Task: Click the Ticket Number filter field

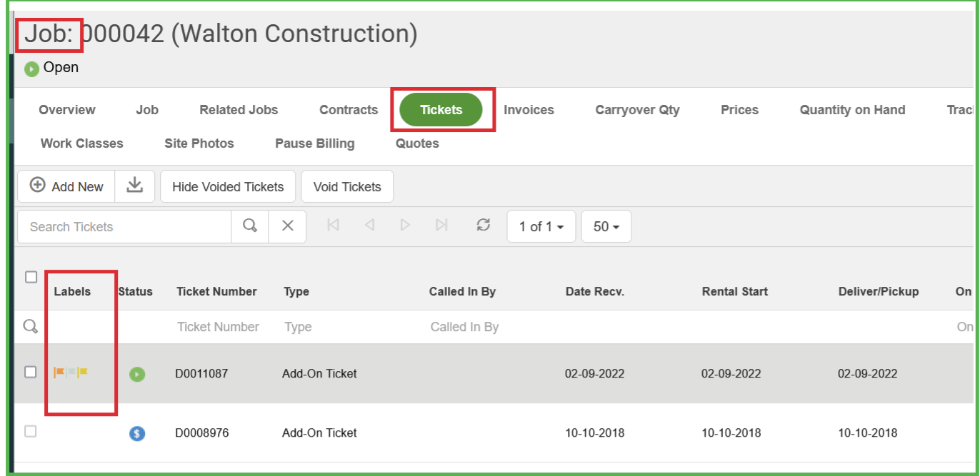Action: (218, 327)
